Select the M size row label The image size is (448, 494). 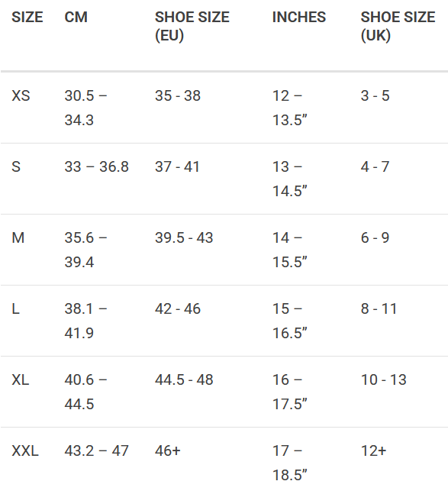pos(18,237)
